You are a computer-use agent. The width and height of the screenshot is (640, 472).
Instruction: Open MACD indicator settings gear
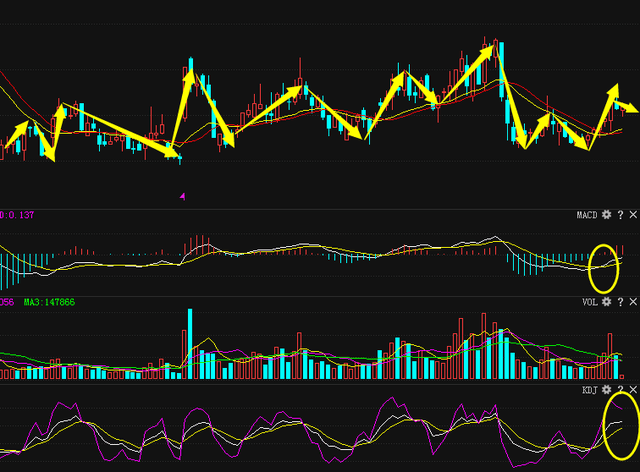[x=606, y=215]
